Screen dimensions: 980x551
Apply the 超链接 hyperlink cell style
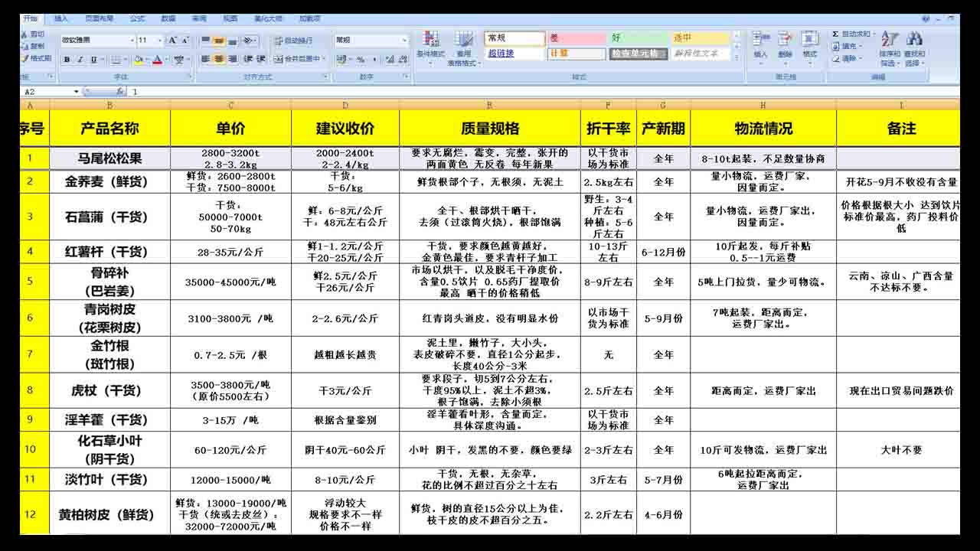(514, 54)
